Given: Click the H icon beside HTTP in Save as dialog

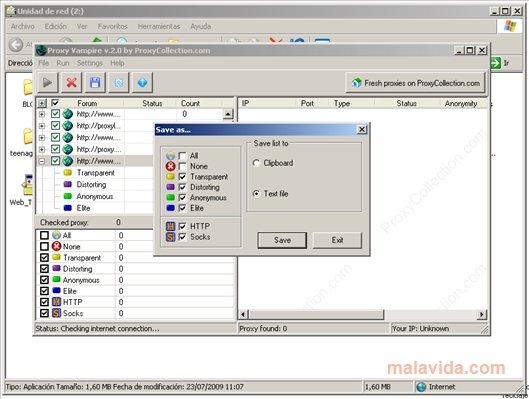Looking at the screenshot, I should [171, 226].
